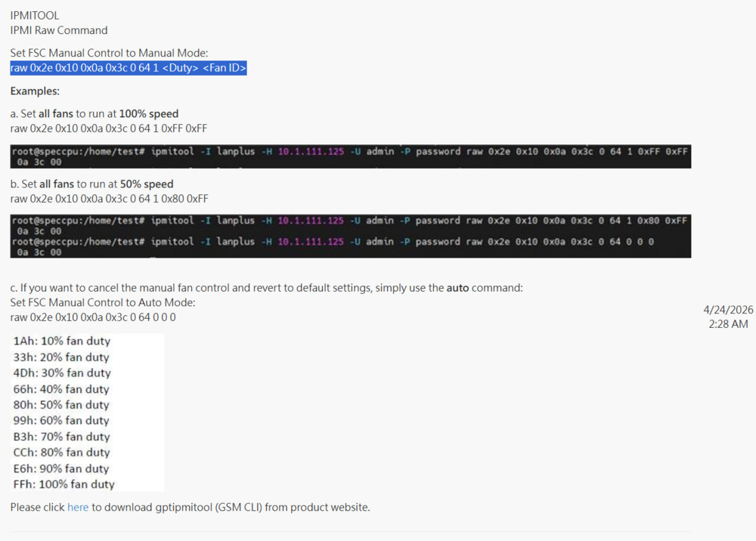This screenshot has height=541, width=756.
Task: Click the 'Examples:' bold label
Action: click(35, 91)
